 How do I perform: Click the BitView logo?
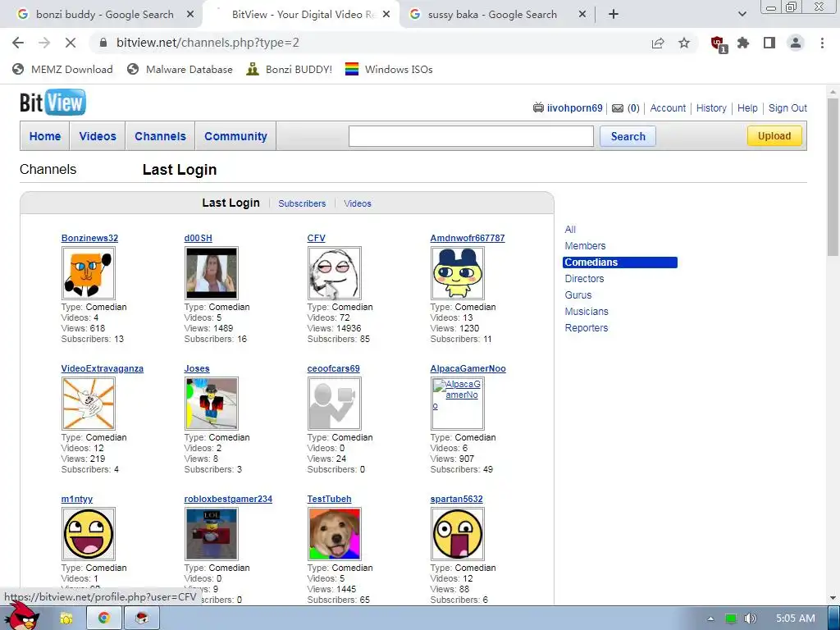point(52,103)
